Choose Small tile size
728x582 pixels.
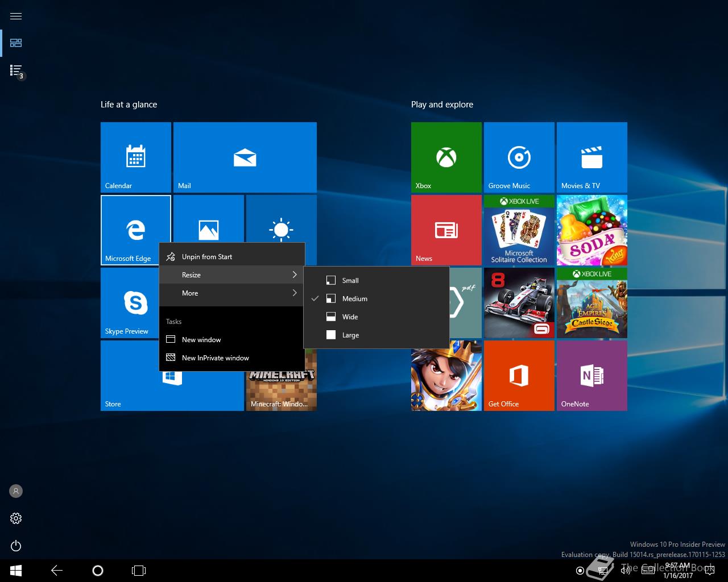pos(377,280)
